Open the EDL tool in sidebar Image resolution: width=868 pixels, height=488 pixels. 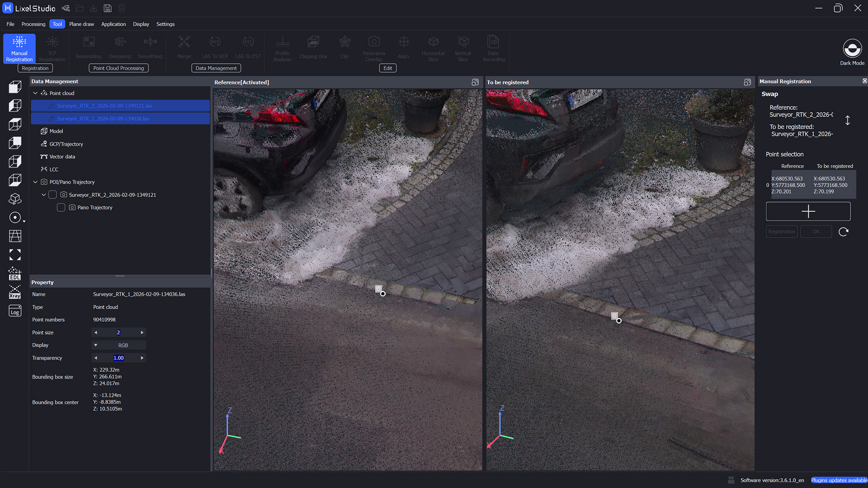tap(15, 274)
